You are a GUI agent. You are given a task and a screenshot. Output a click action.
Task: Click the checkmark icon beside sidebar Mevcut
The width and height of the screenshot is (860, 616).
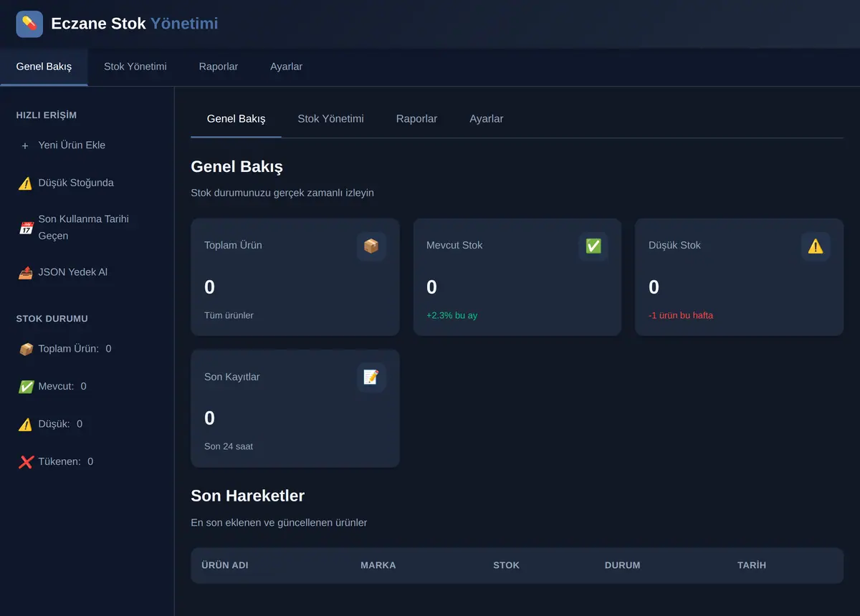26,387
